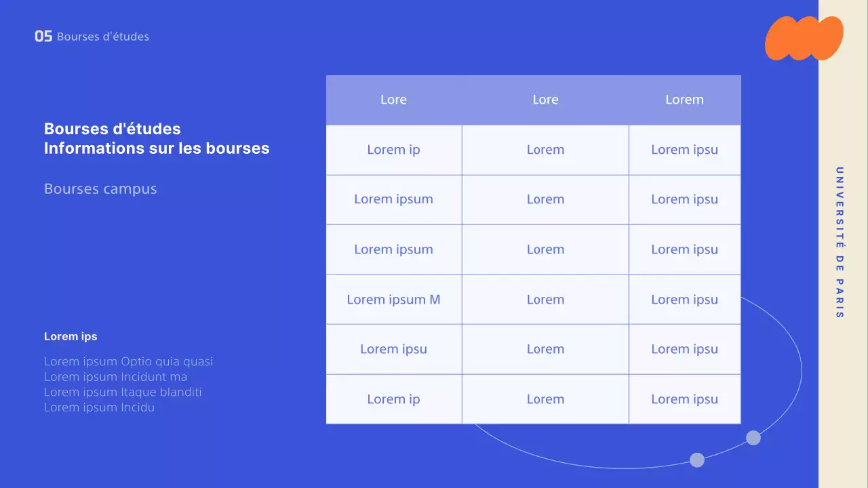The height and width of the screenshot is (488, 868).
Task: Select the line Lorem ipsum Optio quia quasi
Action: (128, 361)
